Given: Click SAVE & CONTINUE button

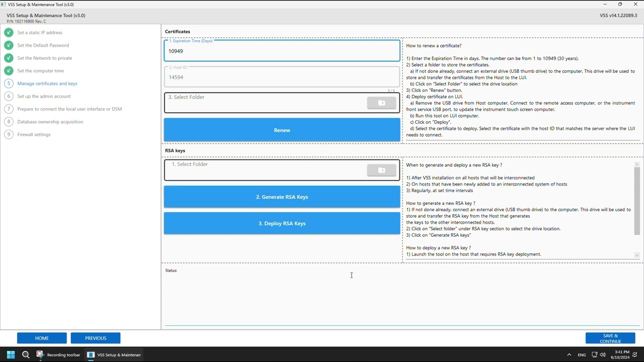Looking at the screenshot, I should [x=610, y=338].
